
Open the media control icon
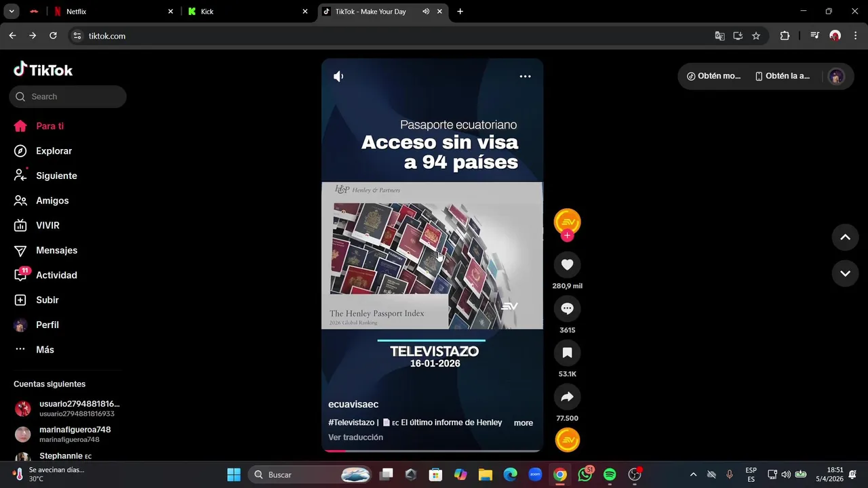(815, 36)
